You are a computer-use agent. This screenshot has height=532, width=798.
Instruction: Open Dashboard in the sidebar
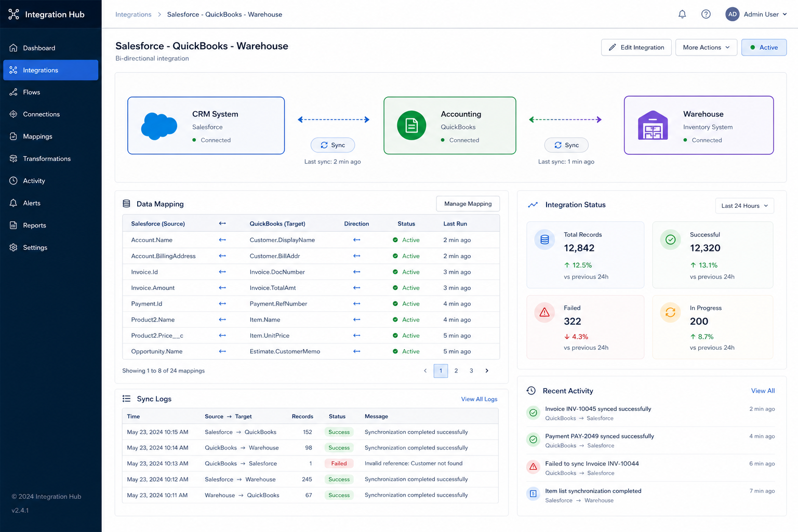pos(50,48)
